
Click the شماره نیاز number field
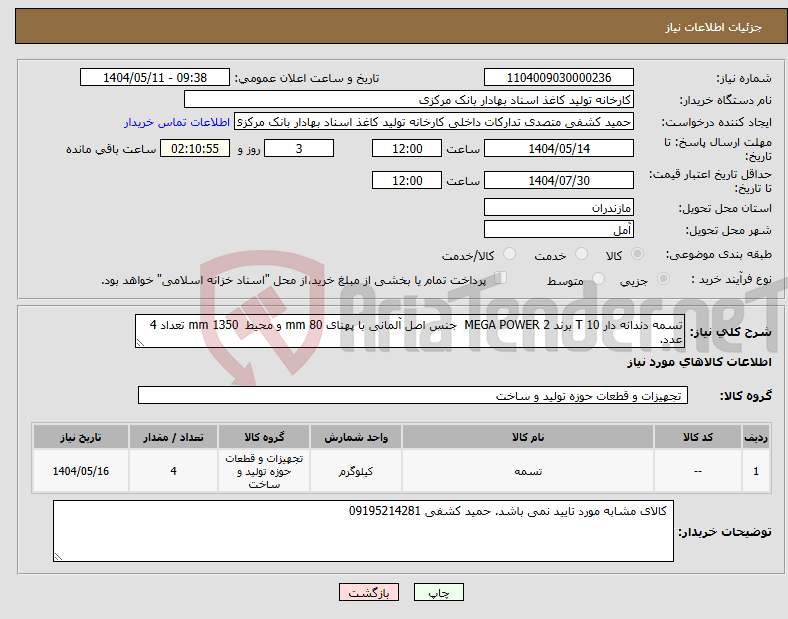coord(558,77)
